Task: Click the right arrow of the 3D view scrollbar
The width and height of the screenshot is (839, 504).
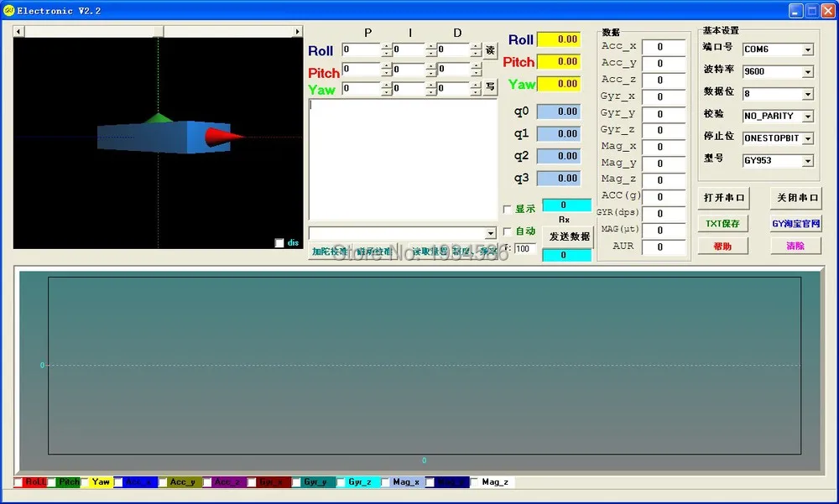Action: [298, 32]
